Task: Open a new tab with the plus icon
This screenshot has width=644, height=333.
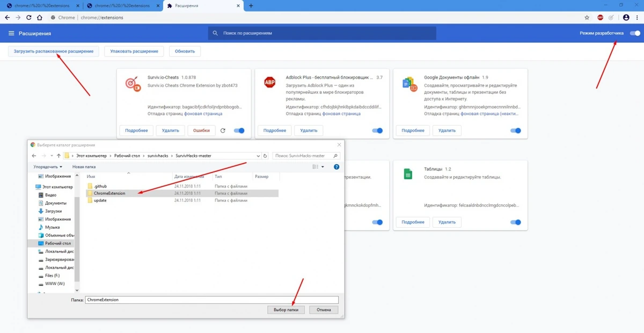Action: [251, 6]
